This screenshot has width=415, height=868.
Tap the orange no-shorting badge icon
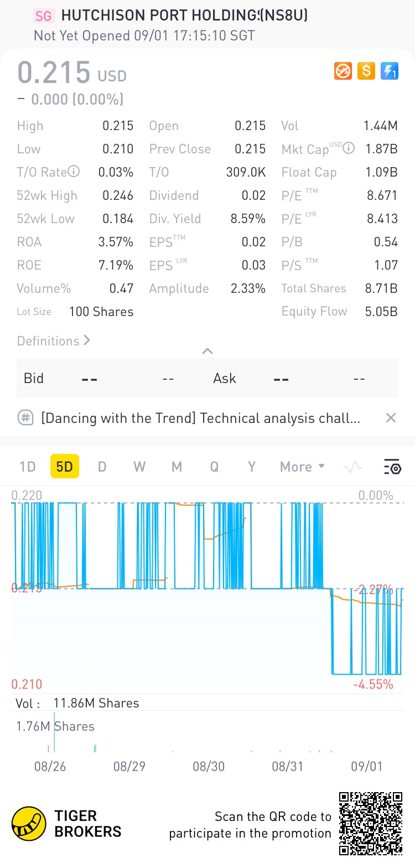(343, 71)
